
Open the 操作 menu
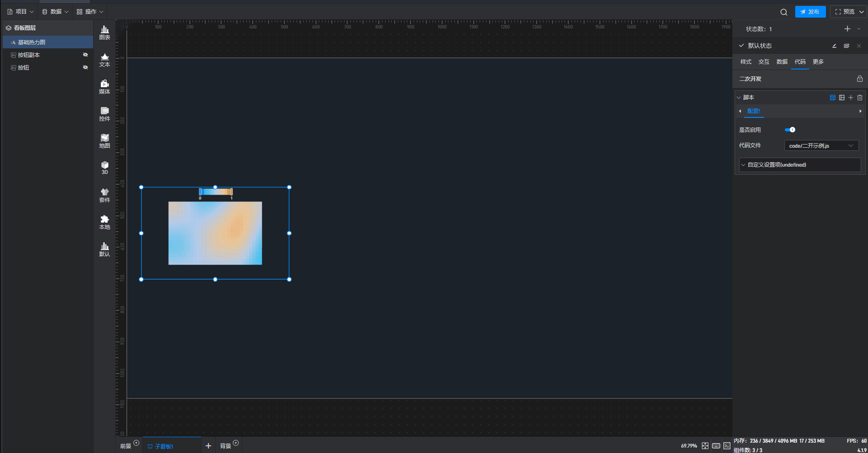point(90,12)
